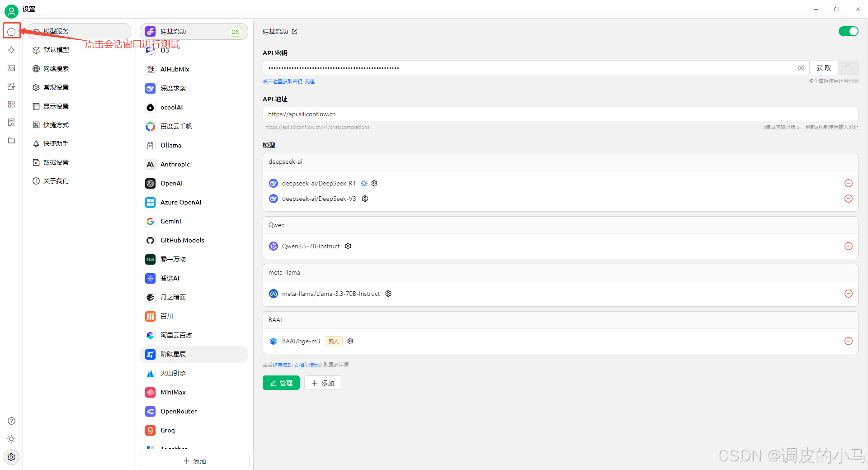Screen dimensions: 868x470
Task: Click the 获取 API key button
Action: tap(823, 68)
